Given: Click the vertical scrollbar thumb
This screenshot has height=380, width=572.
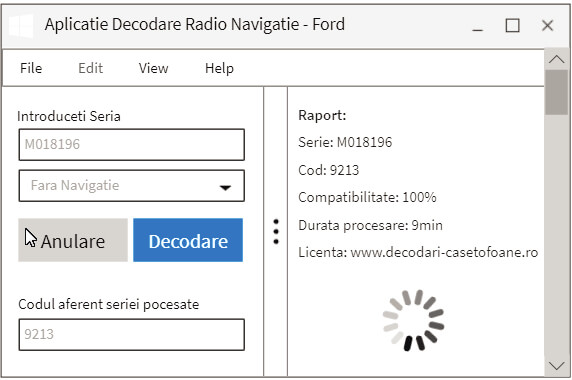Looking at the screenshot, I should (x=557, y=93).
